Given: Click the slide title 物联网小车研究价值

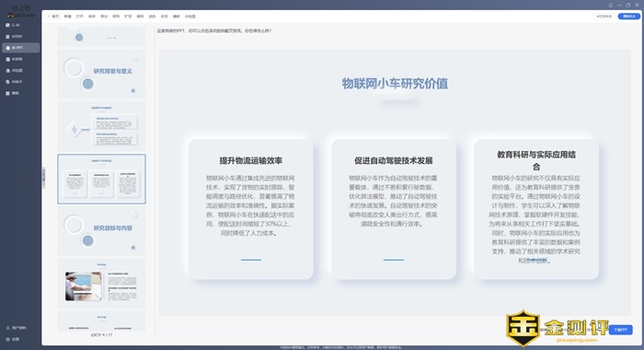Looking at the screenshot, I should (x=395, y=84).
